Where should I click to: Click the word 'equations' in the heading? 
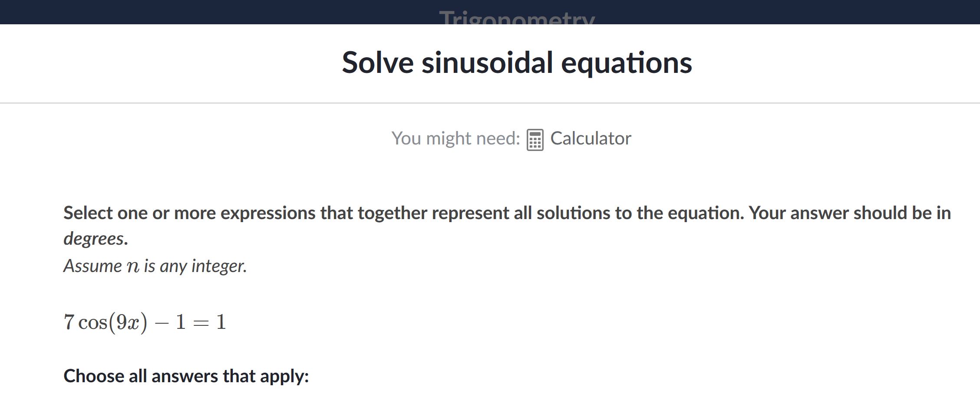point(627,63)
